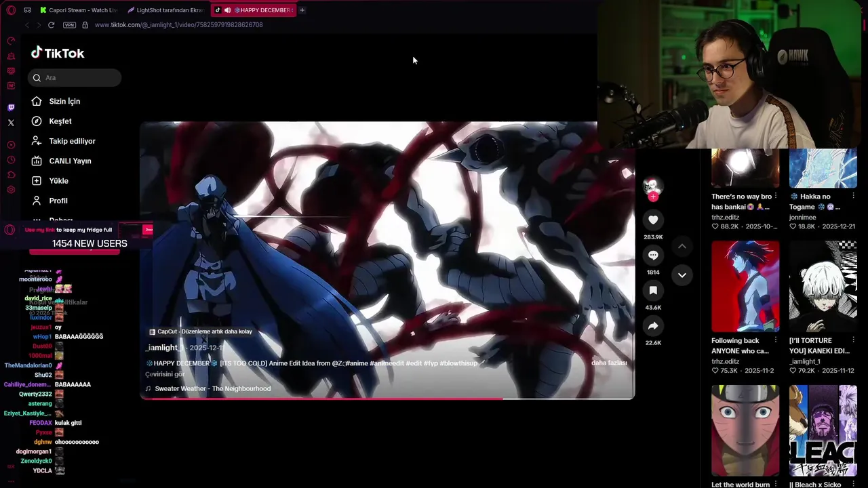Open trhz.editz under bankai video

point(725,218)
